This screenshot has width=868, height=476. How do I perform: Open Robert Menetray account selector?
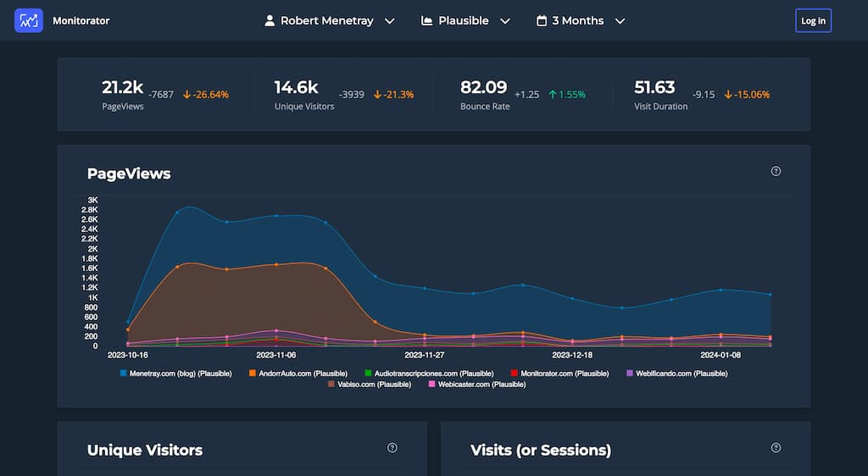(x=330, y=21)
